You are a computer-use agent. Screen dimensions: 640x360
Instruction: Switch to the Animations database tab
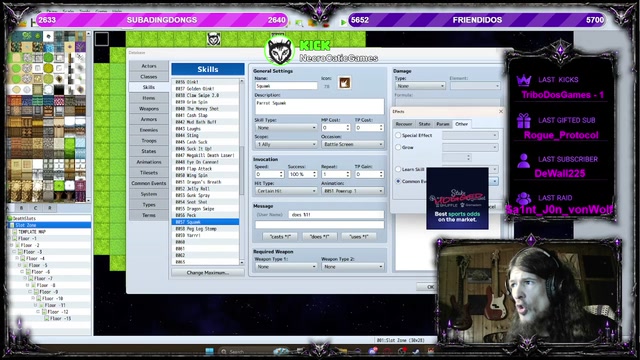click(x=149, y=162)
